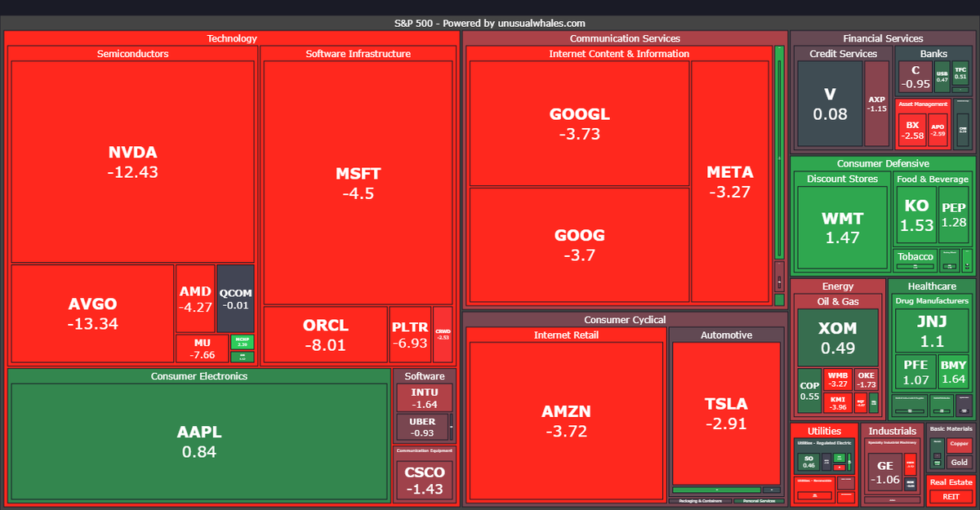Select the QCOM tile at -0.01
This screenshot has height=510, width=980.
pyautogui.click(x=236, y=299)
